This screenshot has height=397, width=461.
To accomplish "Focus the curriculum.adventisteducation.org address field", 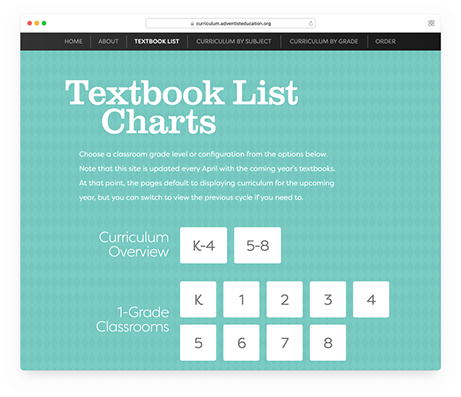I will pyautogui.click(x=230, y=23).
